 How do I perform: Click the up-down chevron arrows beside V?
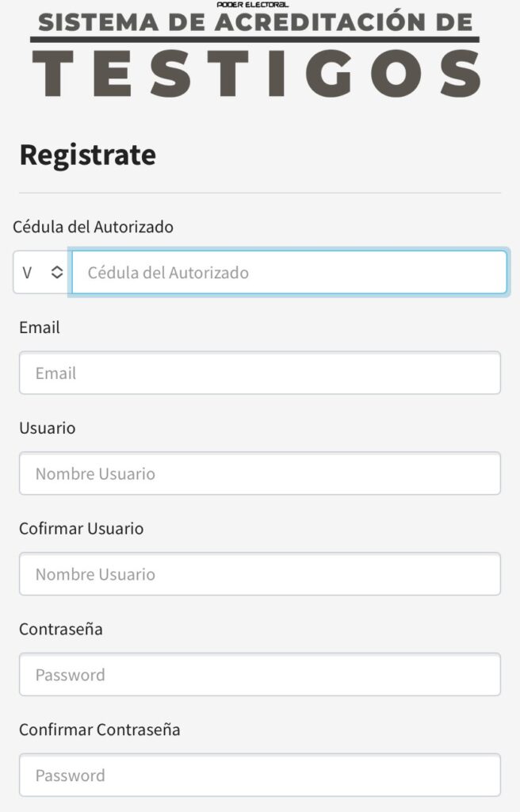click(57, 273)
